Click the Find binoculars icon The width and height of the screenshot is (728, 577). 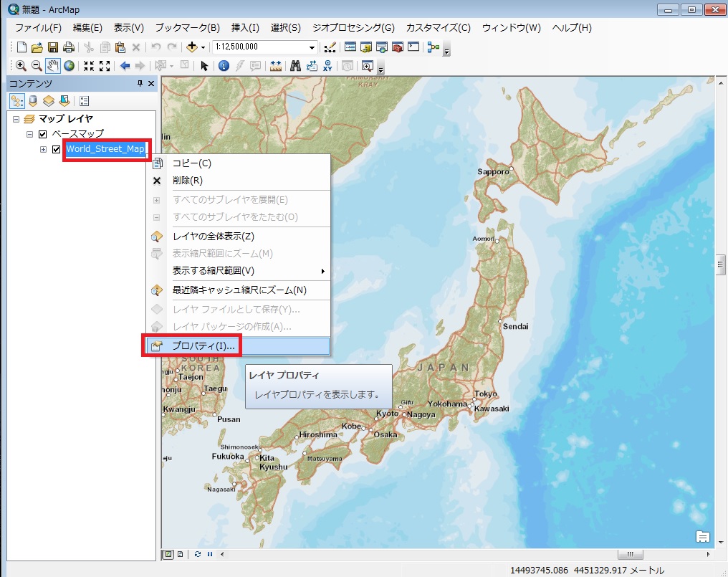click(x=294, y=66)
